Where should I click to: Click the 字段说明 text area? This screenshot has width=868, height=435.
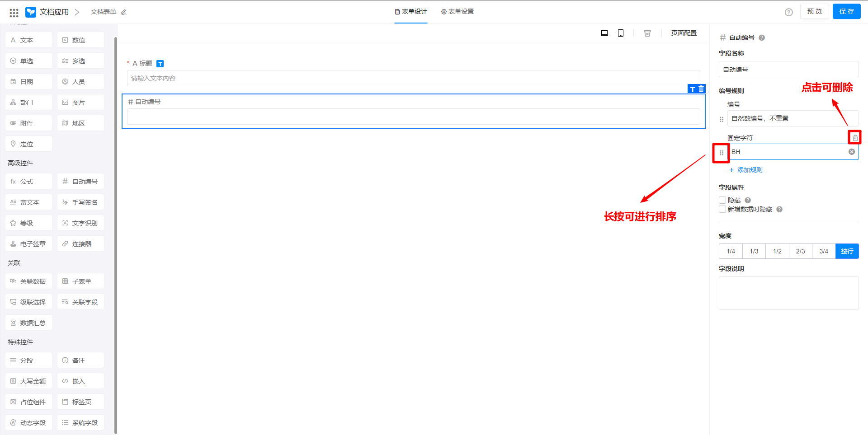point(788,293)
